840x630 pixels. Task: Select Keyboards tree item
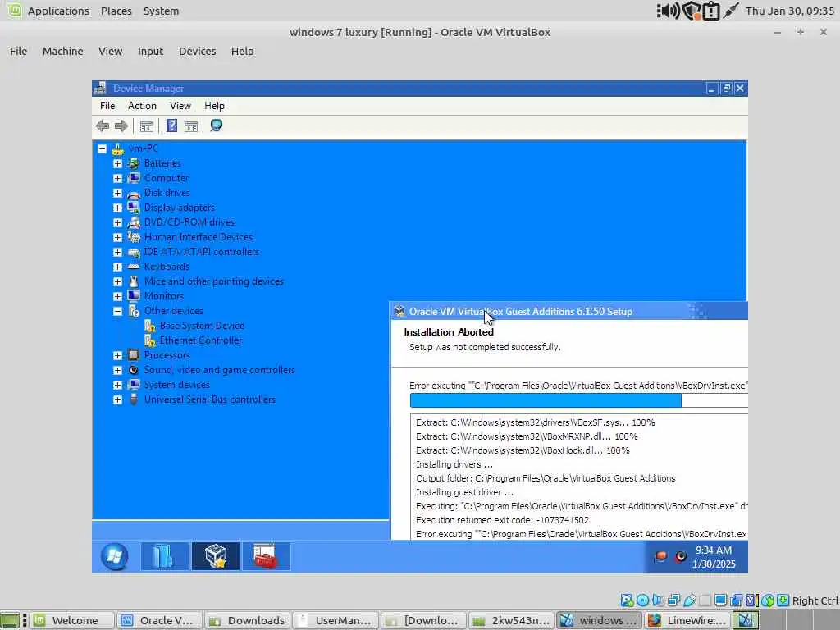(x=166, y=267)
